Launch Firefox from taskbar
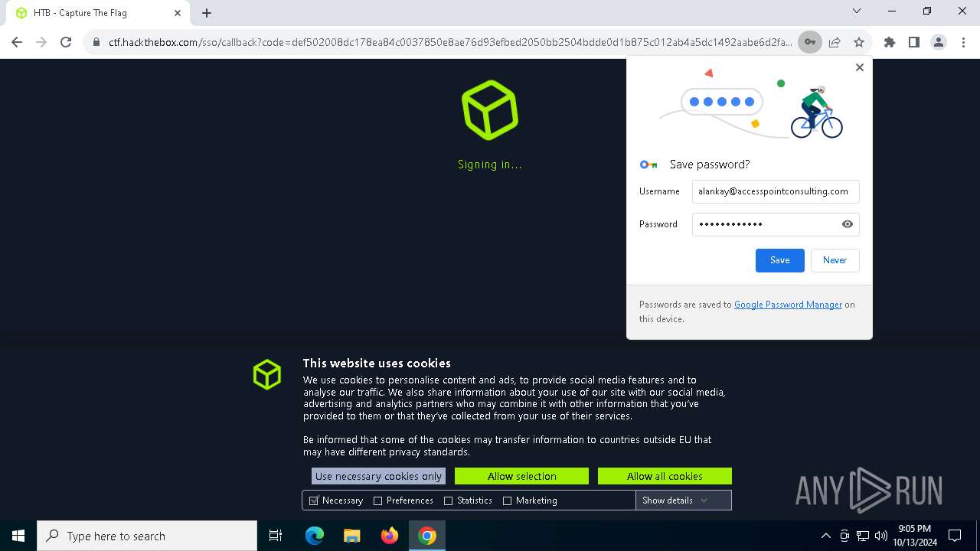The image size is (980, 551). (x=390, y=536)
